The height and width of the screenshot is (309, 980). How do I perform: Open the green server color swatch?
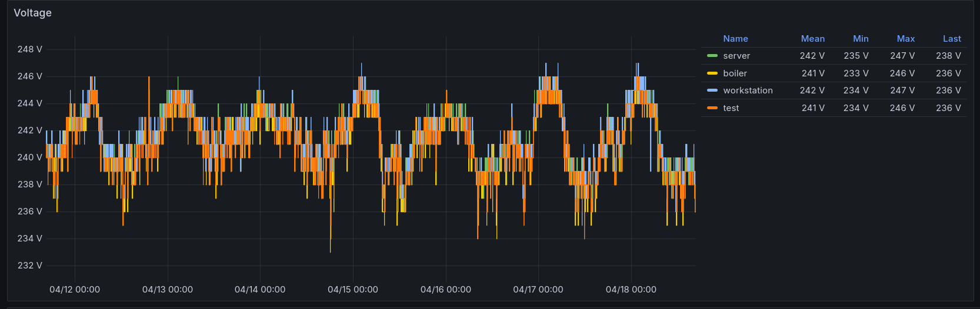point(712,56)
